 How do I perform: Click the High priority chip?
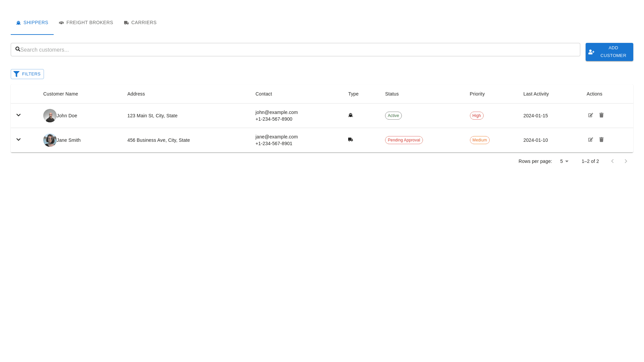tap(476, 115)
